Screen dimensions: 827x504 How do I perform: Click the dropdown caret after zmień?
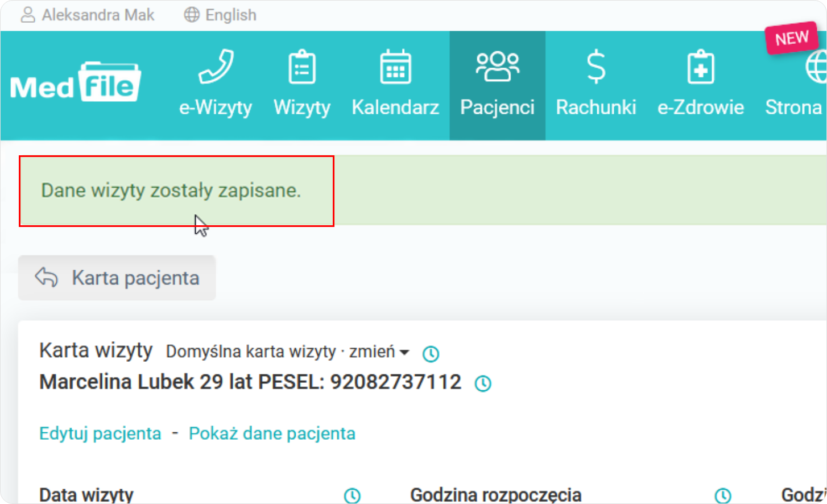tap(404, 353)
